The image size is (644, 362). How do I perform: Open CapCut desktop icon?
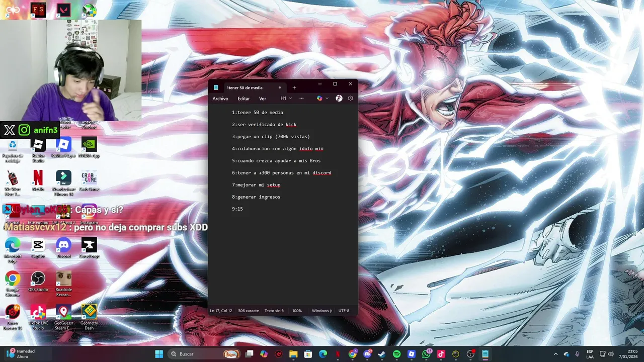38,248
